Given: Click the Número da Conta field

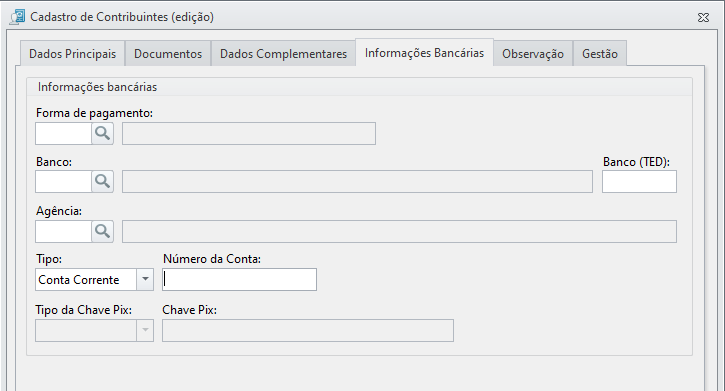Looking at the screenshot, I should pos(240,280).
